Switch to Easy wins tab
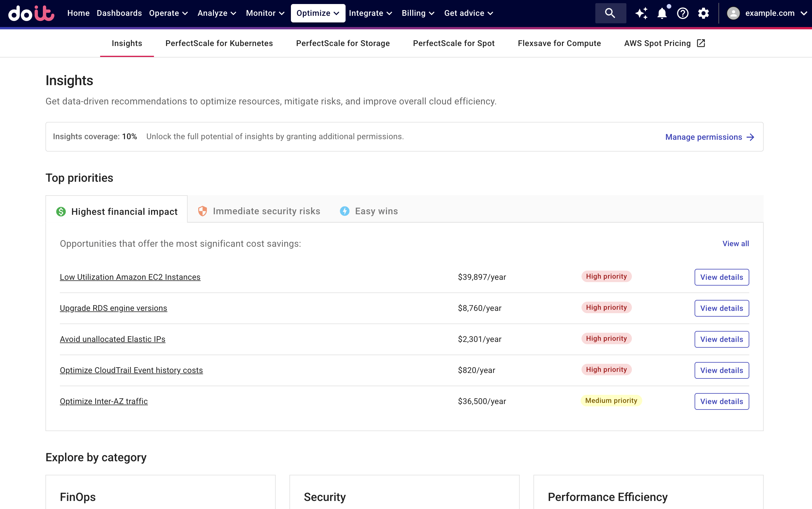 point(369,211)
